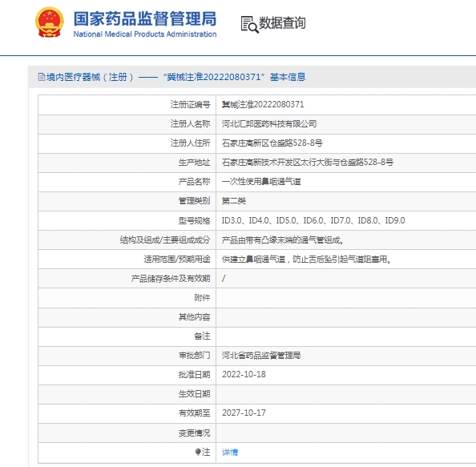This screenshot has width=476, height=467.
Task: Select registration number 冀械注准20222080371 value
Action: tap(263, 105)
